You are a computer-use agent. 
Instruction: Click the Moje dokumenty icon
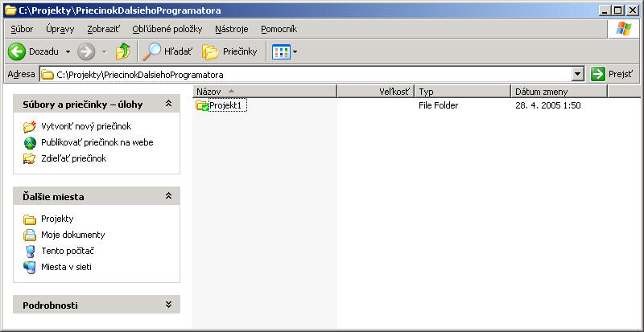click(30, 236)
